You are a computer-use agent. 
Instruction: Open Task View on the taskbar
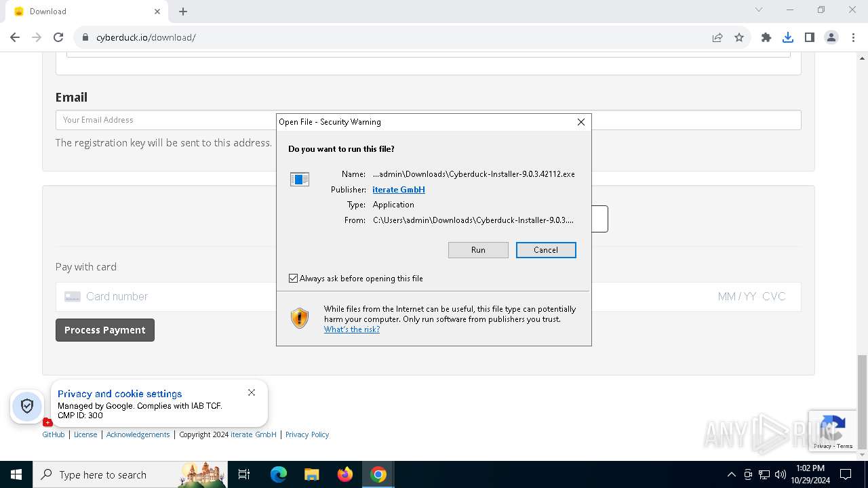pos(244,474)
